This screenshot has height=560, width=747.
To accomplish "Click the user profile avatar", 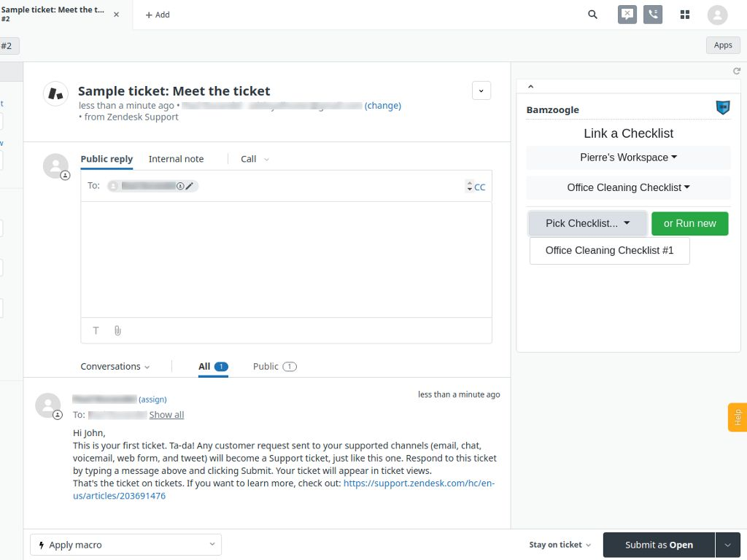I will click(717, 15).
